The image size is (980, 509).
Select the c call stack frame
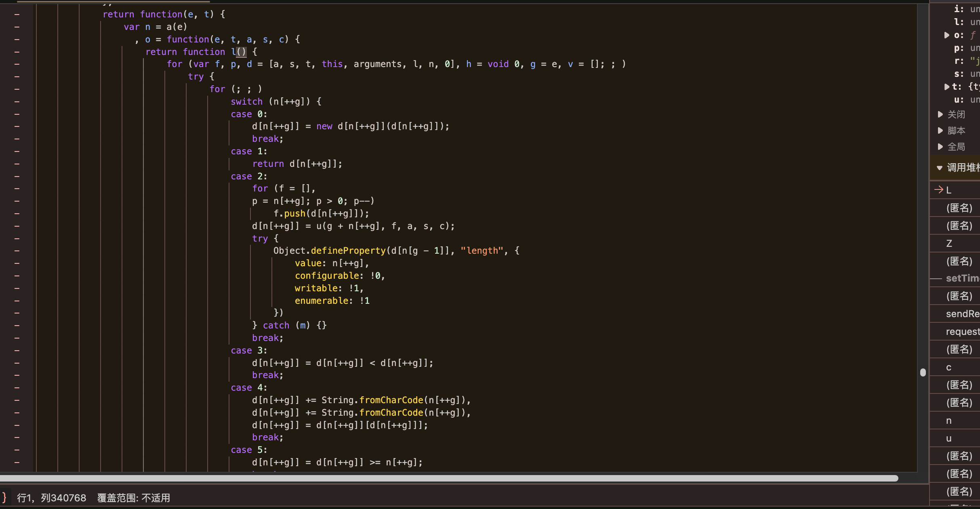[956, 367]
